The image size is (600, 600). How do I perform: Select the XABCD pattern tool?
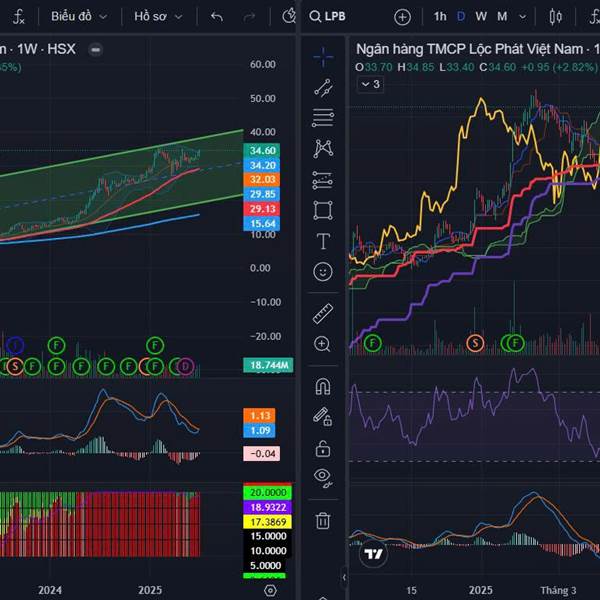323,148
